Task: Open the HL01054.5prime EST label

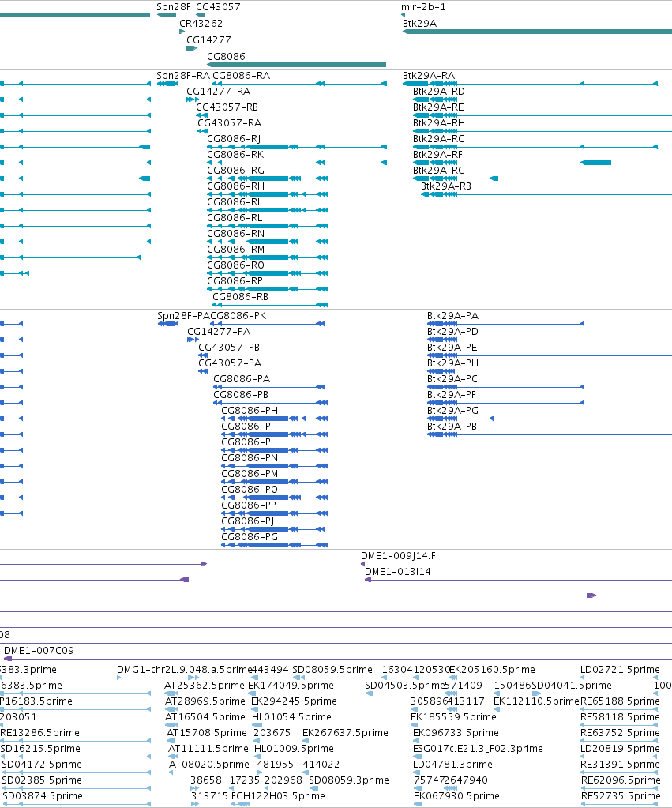Action: 291,717
